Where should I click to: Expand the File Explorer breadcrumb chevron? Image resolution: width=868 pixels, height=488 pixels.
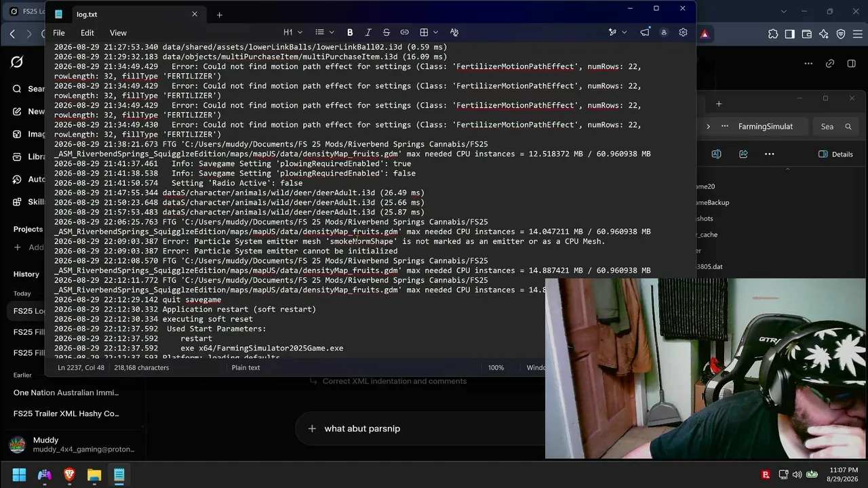click(x=709, y=127)
